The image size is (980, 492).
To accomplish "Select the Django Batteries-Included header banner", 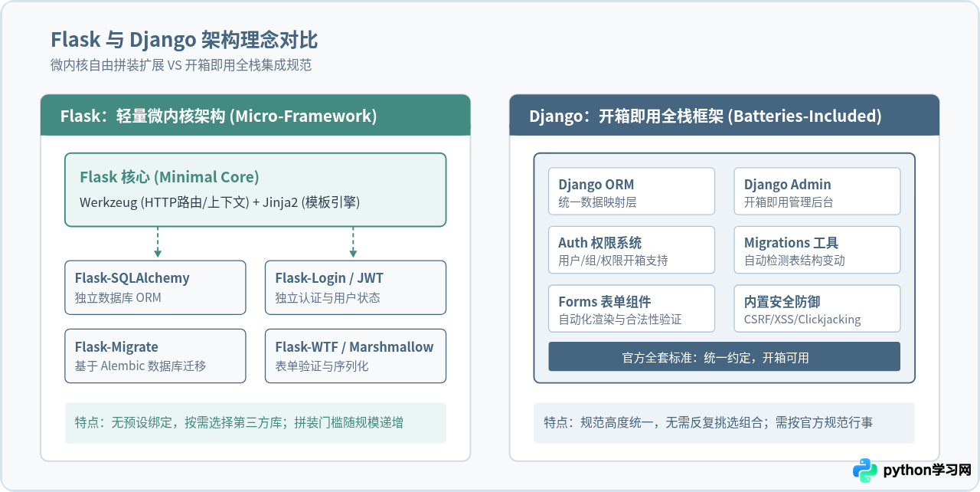I will pos(724,116).
